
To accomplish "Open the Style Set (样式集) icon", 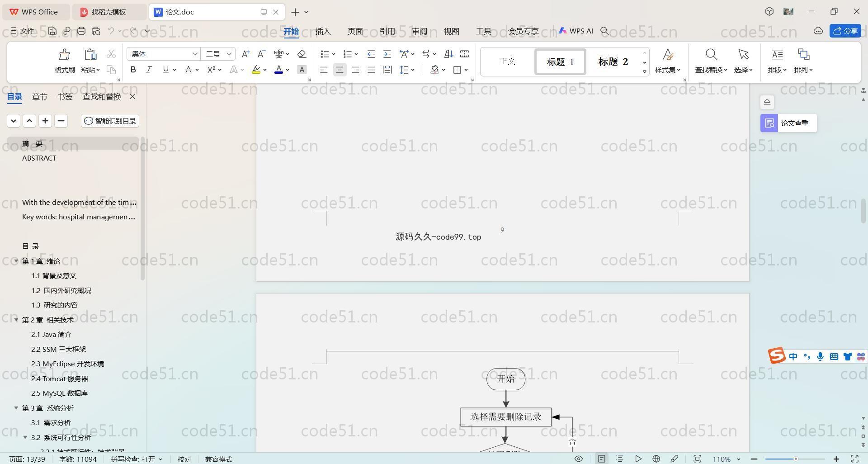I will point(668,55).
